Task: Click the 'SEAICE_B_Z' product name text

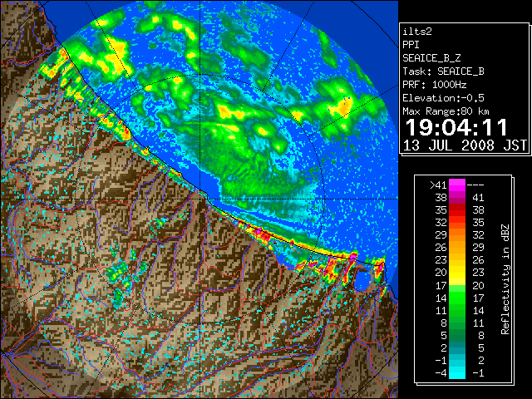Action: click(431, 58)
